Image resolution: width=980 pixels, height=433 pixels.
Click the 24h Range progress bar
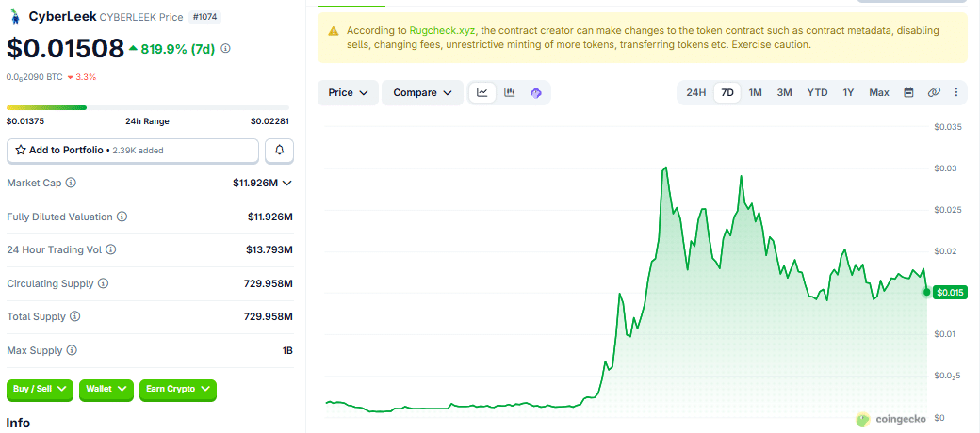(148, 108)
